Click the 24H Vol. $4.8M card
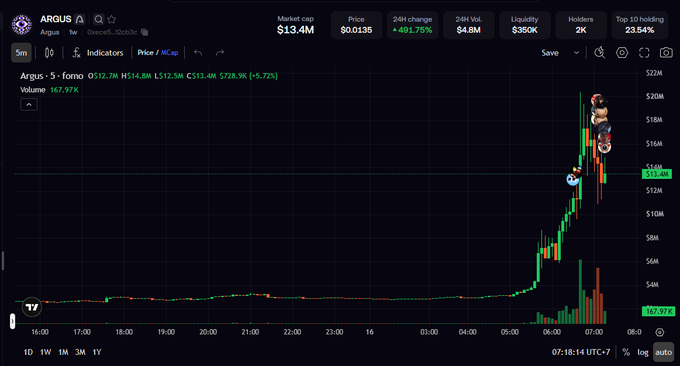This screenshot has height=366, width=680. [468, 25]
